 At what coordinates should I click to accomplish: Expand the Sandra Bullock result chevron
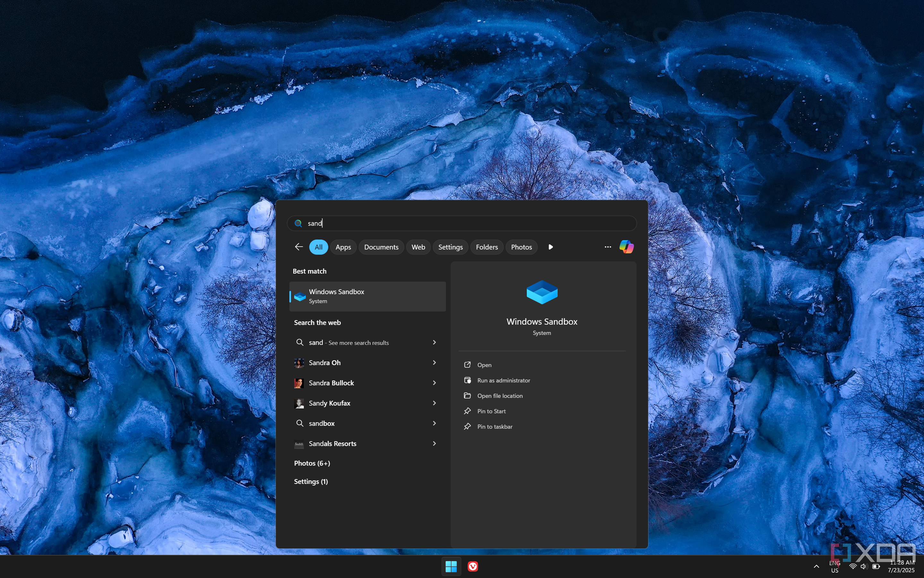coord(434,383)
